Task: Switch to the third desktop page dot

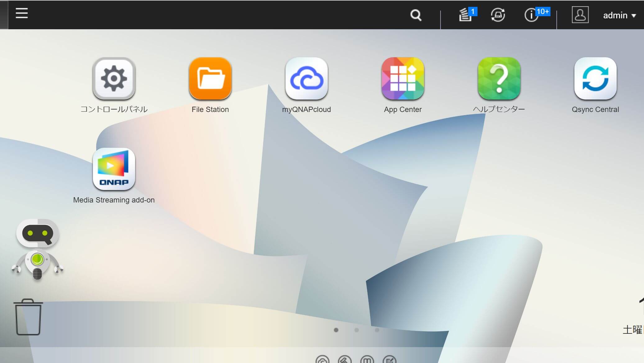Action: pyautogui.click(x=377, y=330)
